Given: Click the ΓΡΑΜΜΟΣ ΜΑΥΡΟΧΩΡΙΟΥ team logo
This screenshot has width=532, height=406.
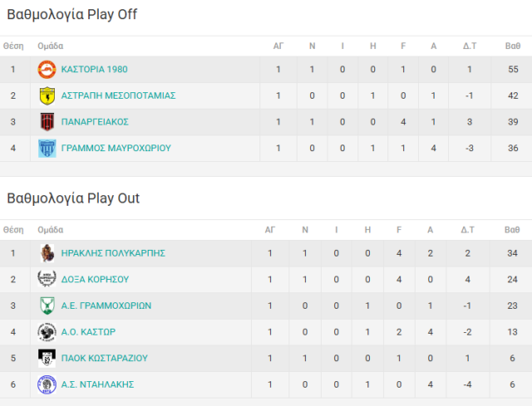Looking at the screenshot, I should pyautogui.click(x=47, y=149).
